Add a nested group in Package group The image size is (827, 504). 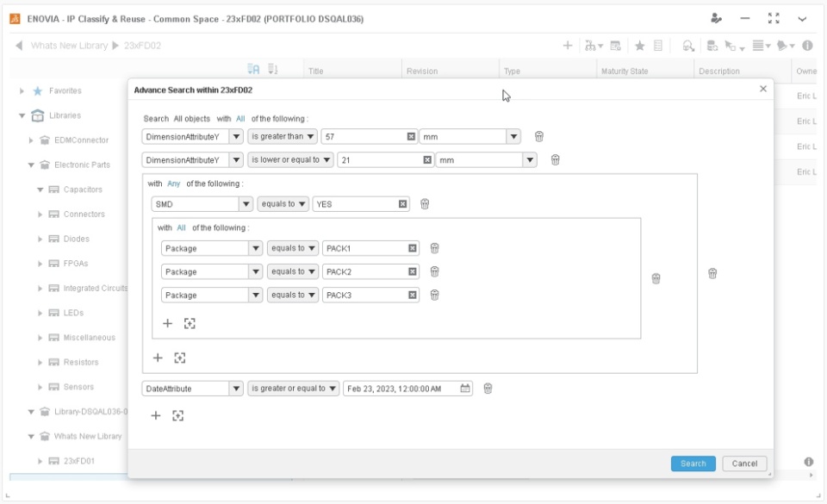190,324
